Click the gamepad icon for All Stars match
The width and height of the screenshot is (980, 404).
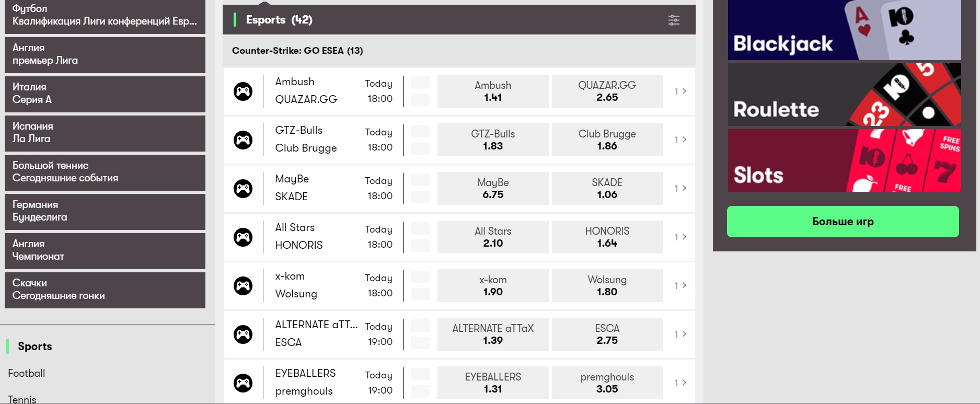point(243,237)
